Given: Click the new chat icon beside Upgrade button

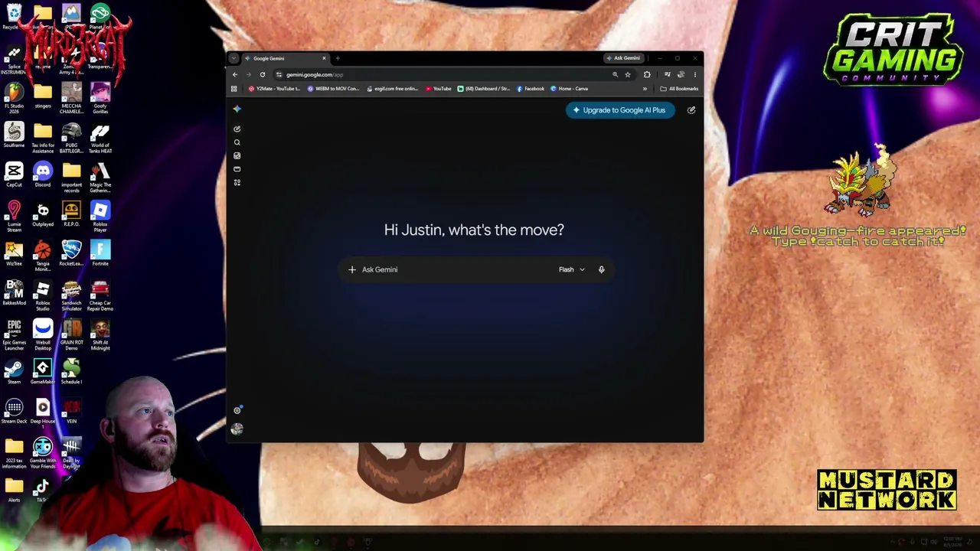Looking at the screenshot, I should 691,110.
